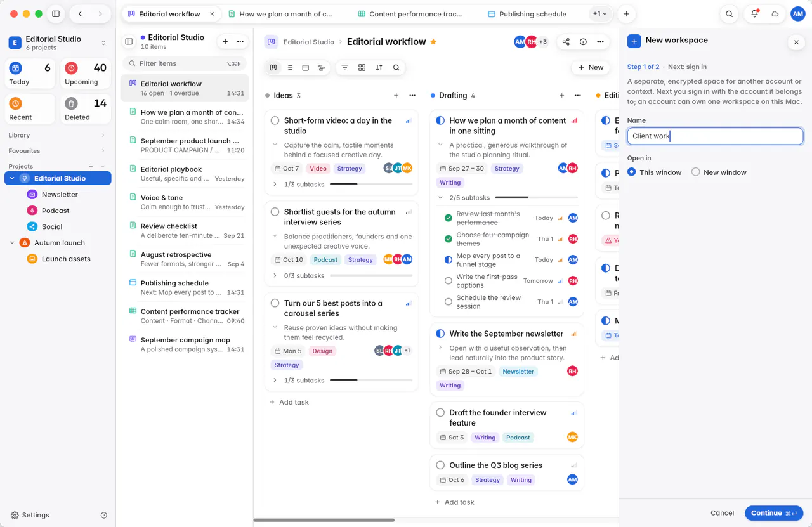This screenshot has width=812, height=527.
Task: Switch to list view in the toolbar
Action: click(x=289, y=67)
